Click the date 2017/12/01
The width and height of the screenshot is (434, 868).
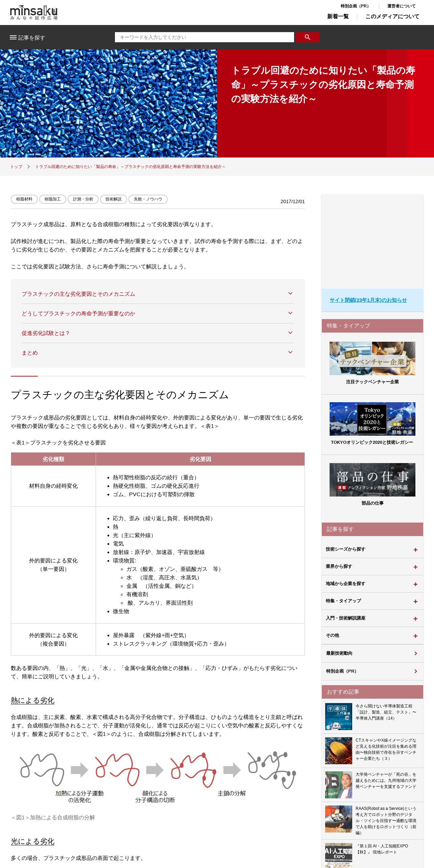pos(293,201)
